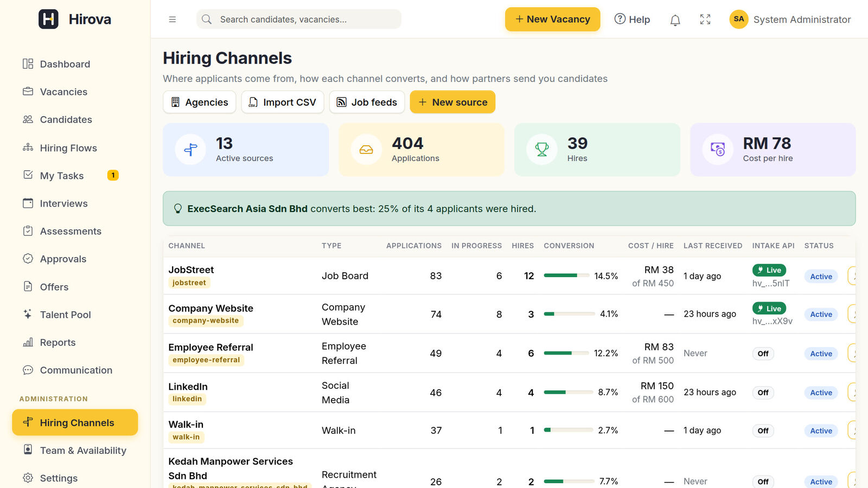Enter fullscreen with the expand icon
The image size is (868, 488).
pyautogui.click(x=705, y=20)
